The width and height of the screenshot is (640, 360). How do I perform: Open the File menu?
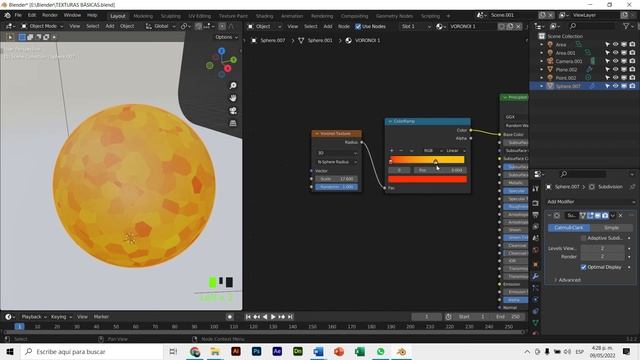18,16
